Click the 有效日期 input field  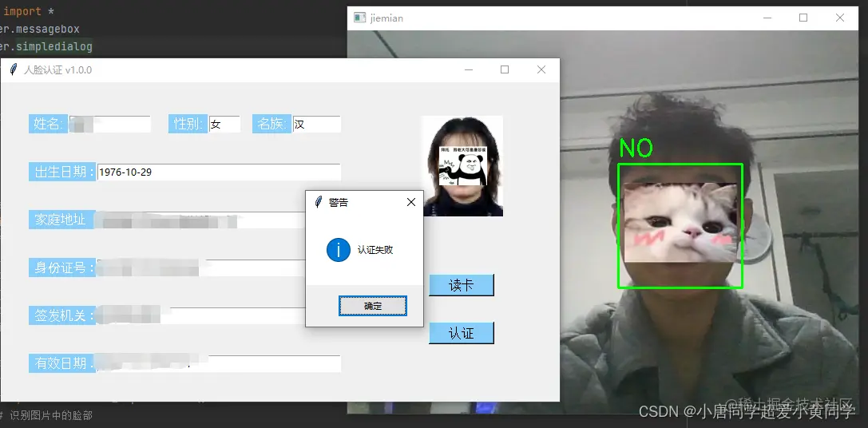[219, 363]
